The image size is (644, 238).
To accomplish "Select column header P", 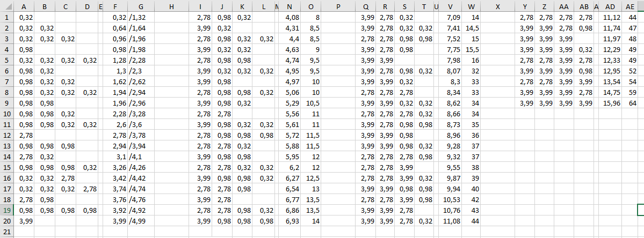I will coord(338,6).
